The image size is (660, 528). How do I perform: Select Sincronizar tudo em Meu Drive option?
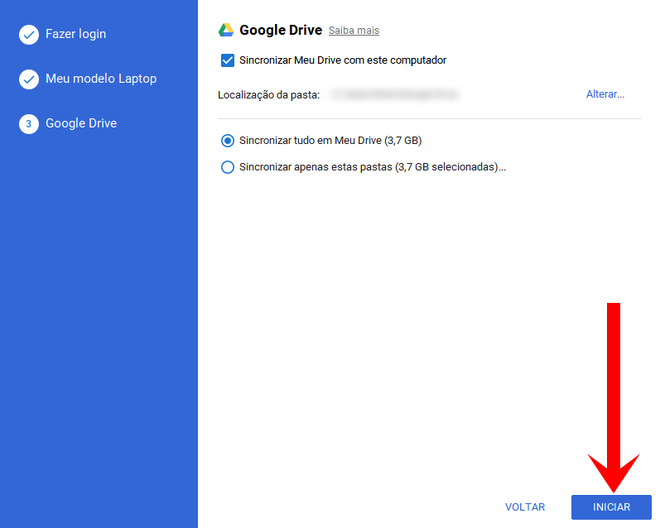(x=227, y=141)
